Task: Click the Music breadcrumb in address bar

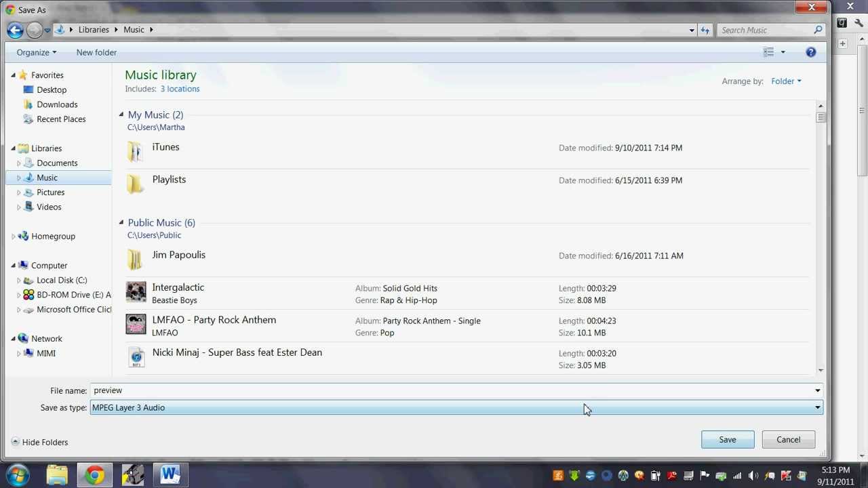Action: click(134, 30)
